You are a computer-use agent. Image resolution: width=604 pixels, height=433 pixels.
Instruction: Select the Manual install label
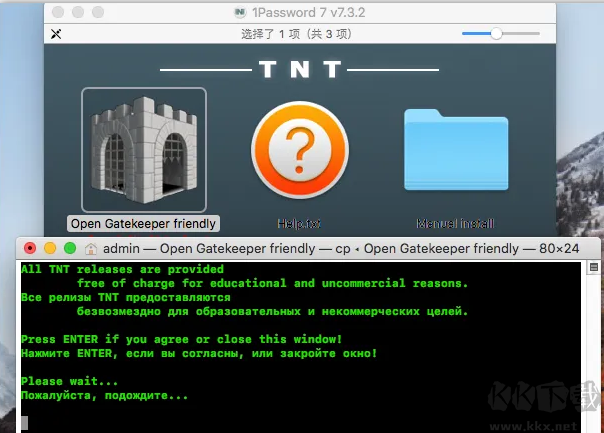point(455,224)
